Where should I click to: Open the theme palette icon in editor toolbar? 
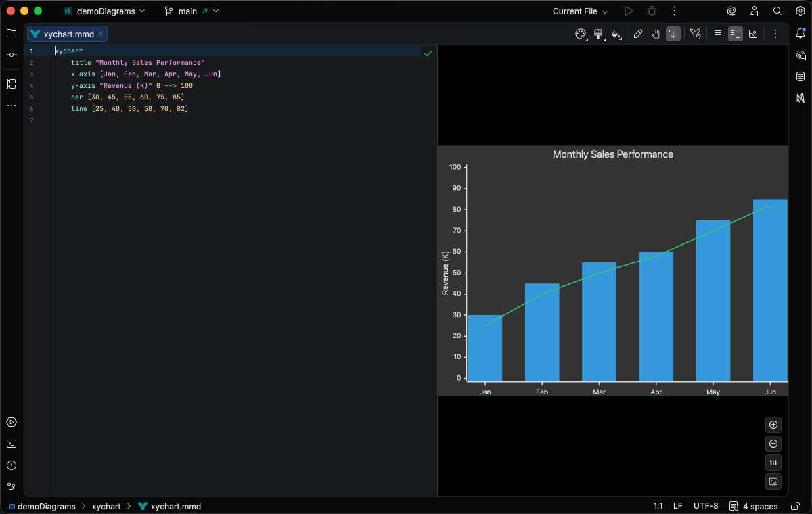click(x=581, y=34)
